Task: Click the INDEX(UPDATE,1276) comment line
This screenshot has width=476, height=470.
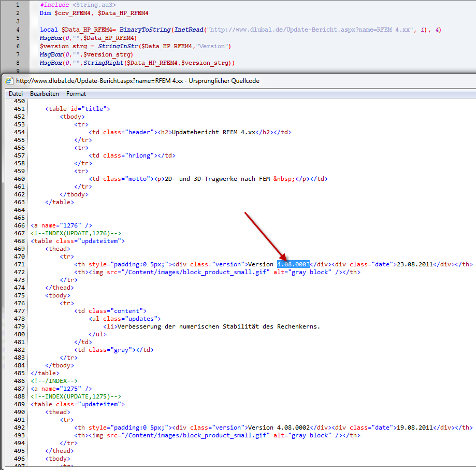Action: tap(76, 233)
